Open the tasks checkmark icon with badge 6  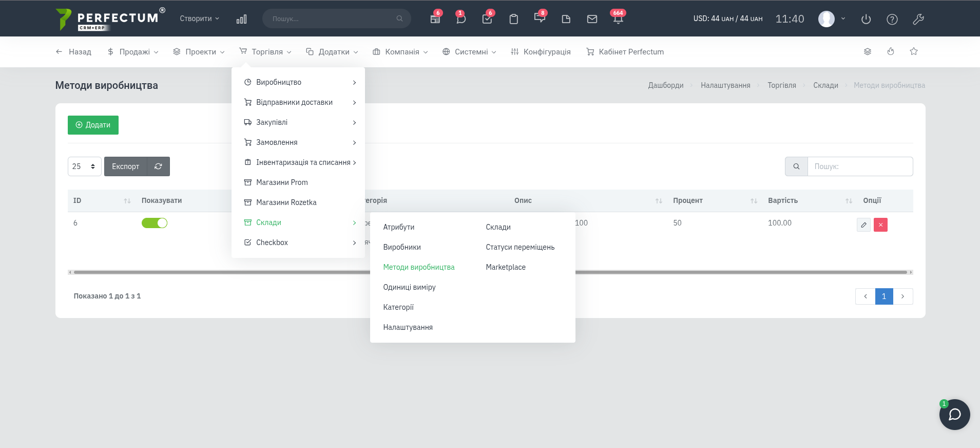coord(487,19)
